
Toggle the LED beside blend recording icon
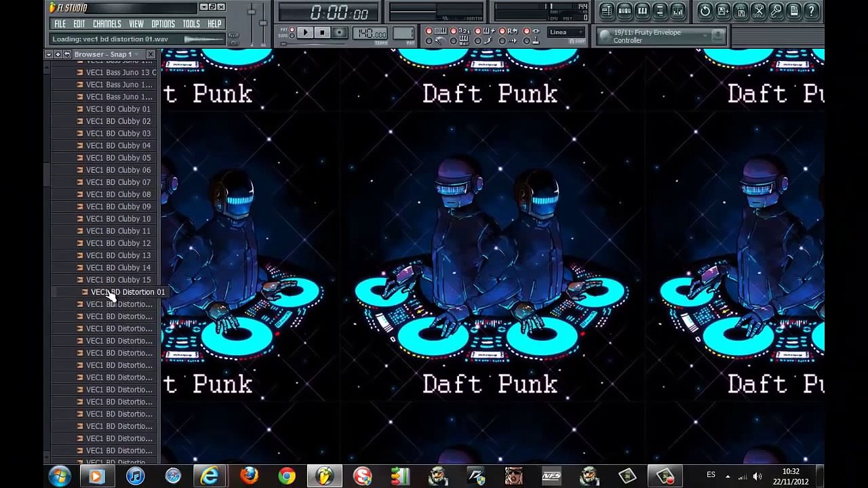coord(477,31)
